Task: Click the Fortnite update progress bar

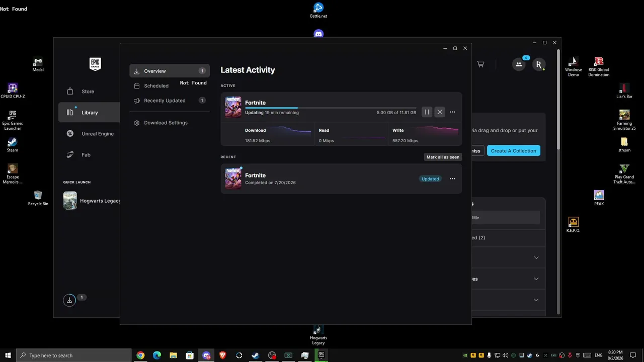Action: click(331, 108)
